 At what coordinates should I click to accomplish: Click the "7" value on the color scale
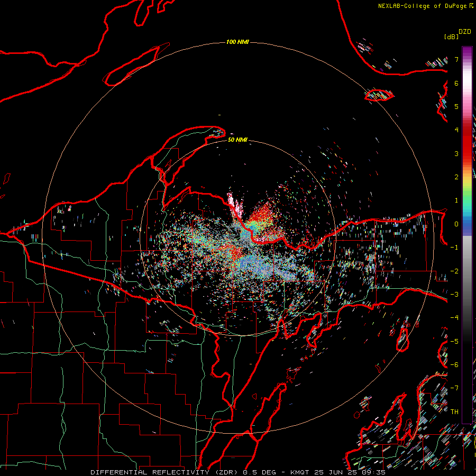(x=456, y=59)
